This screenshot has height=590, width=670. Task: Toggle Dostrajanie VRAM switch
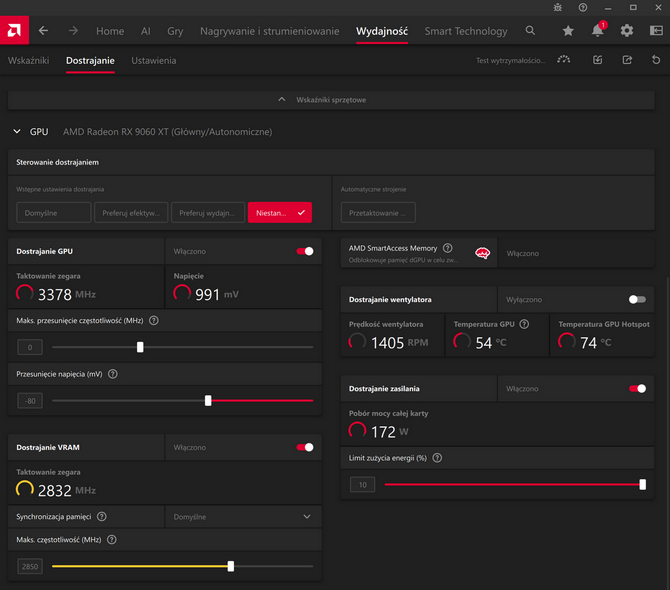(x=305, y=447)
